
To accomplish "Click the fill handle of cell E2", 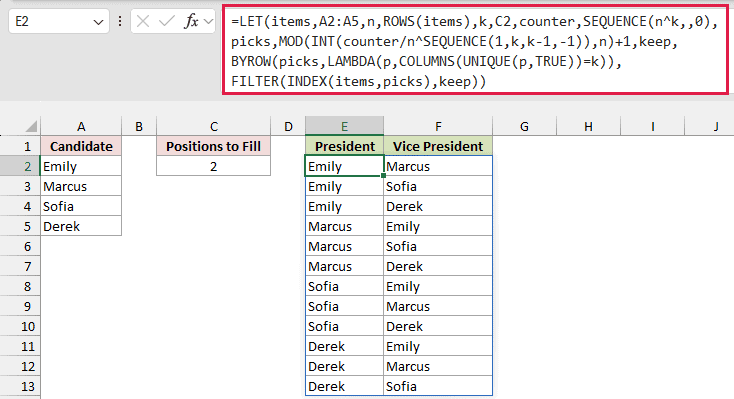I will click(383, 176).
